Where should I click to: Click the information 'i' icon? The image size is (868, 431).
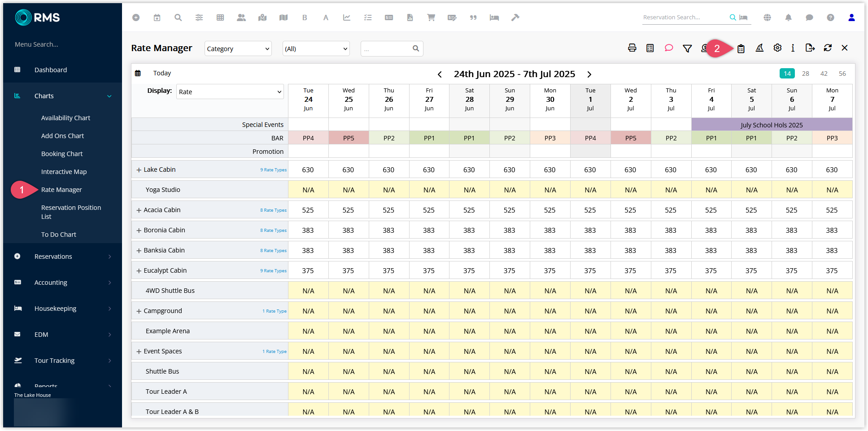pyautogui.click(x=793, y=48)
